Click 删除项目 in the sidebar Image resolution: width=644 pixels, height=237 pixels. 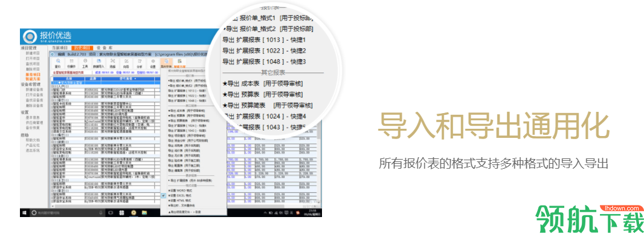coord(33,69)
